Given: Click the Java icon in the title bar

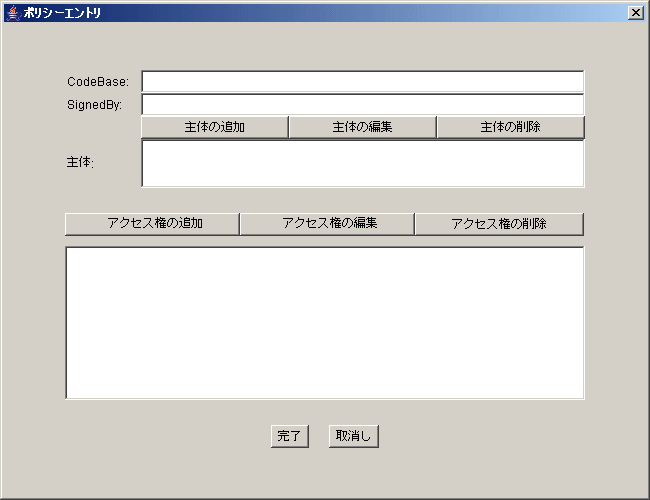Looking at the screenshot, I should [13, 12].
